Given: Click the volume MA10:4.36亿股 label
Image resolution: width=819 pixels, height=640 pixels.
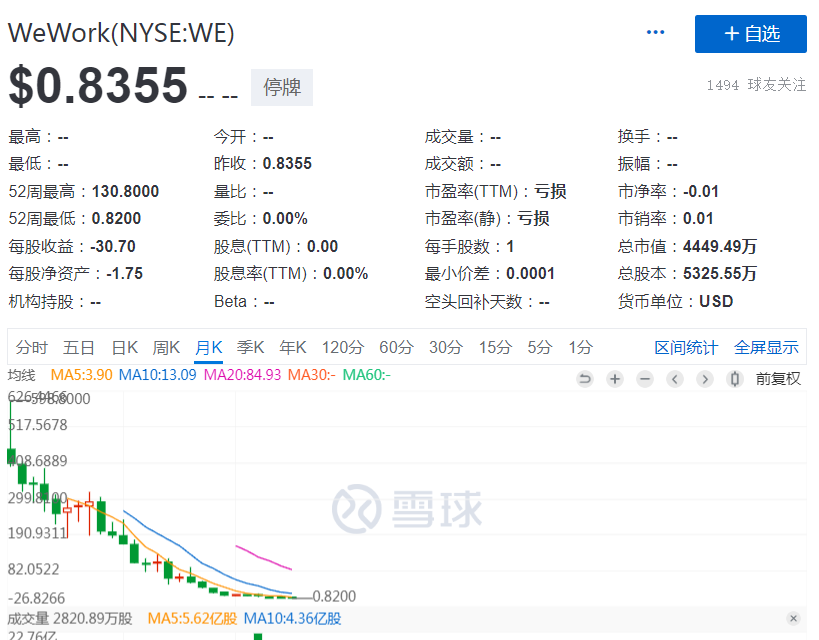Looking at the screenshot, I should coord(292,619).
